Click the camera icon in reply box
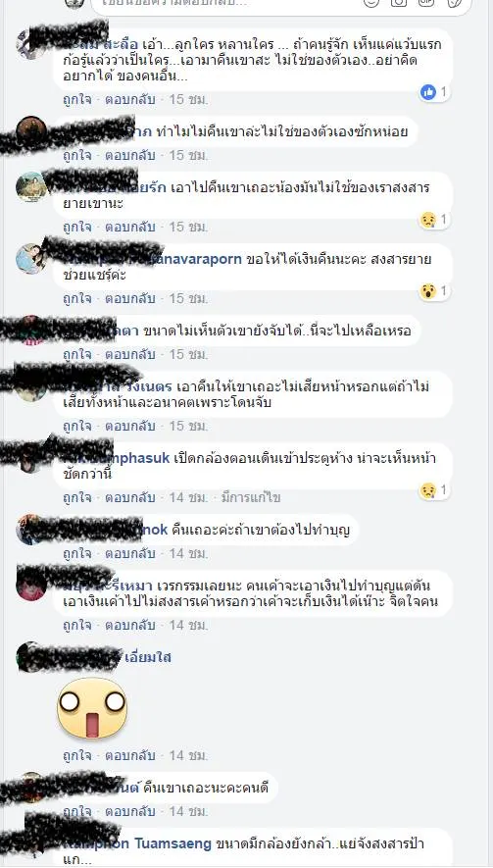 [399, 2]
